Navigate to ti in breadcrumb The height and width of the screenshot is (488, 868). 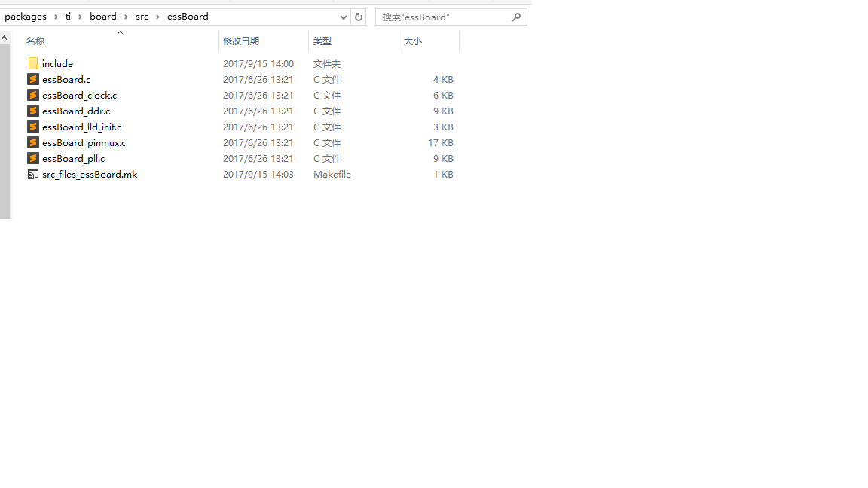[x=68, y=17]
